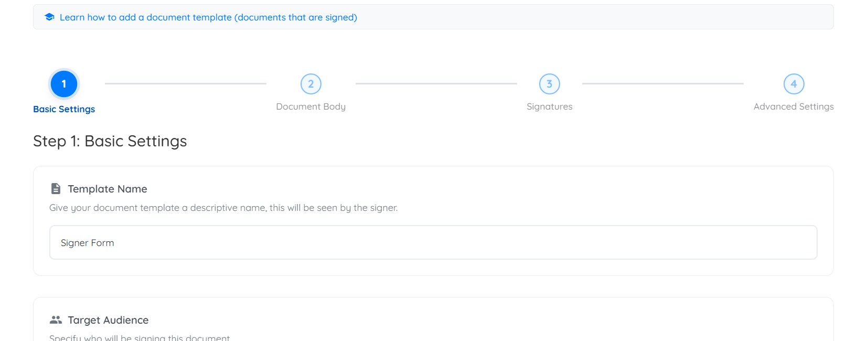Click the 'Step 1: Basic Settings' page heading
This screenshot has width=868, height=341.
pos(110,141)
